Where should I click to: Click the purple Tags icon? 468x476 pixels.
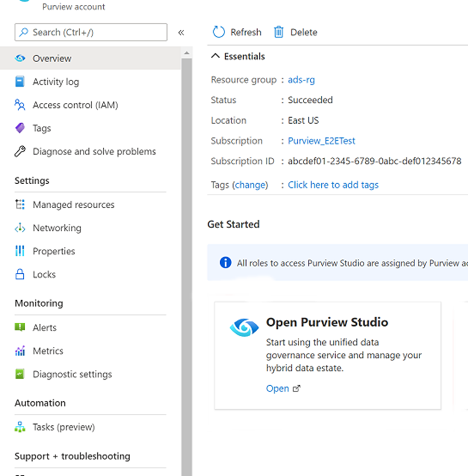(x=20, y=128)
